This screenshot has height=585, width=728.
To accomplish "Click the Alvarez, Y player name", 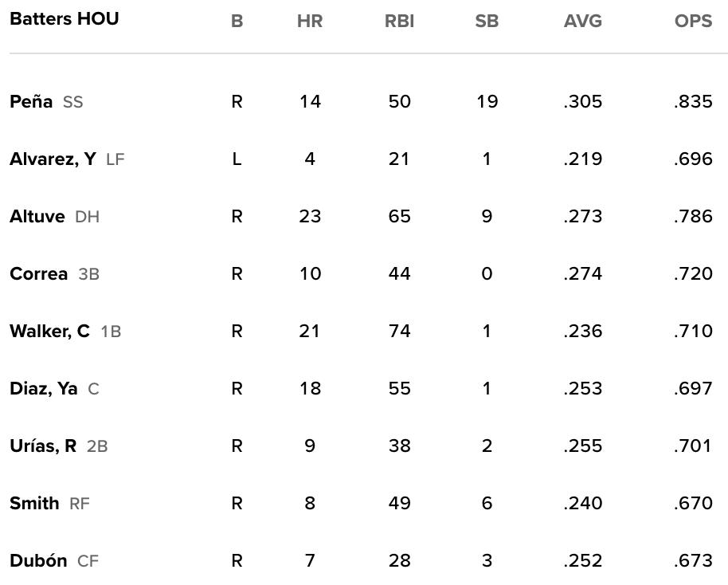I will 53,159.
